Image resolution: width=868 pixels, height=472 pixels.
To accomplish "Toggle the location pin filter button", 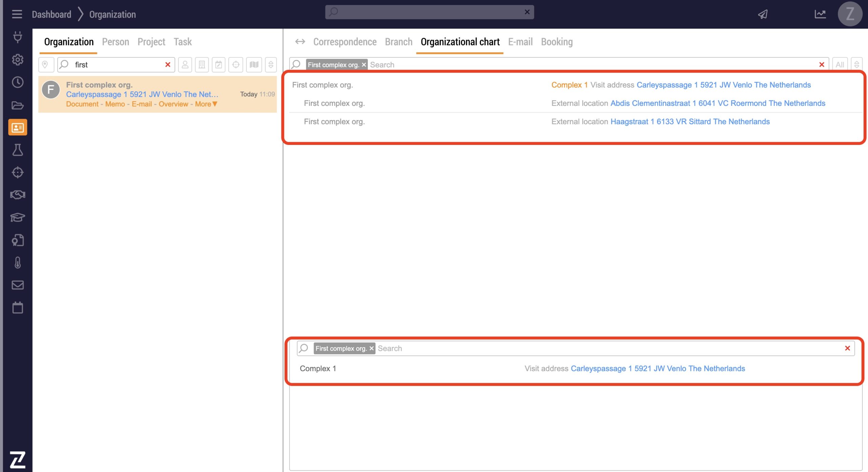I will [45, 64].
